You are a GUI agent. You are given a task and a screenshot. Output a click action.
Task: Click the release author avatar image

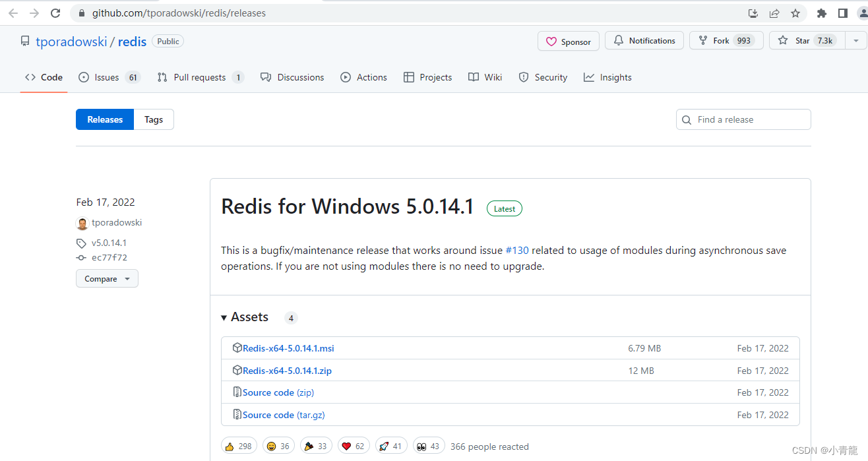tap(82, 223)
